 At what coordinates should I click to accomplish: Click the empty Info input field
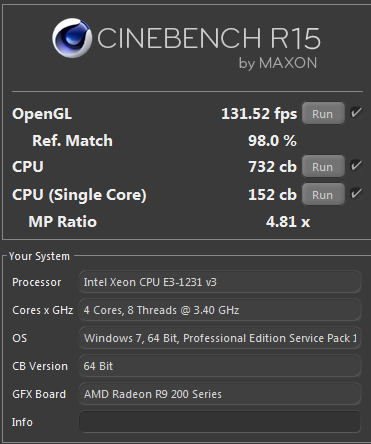coord(220,422)
